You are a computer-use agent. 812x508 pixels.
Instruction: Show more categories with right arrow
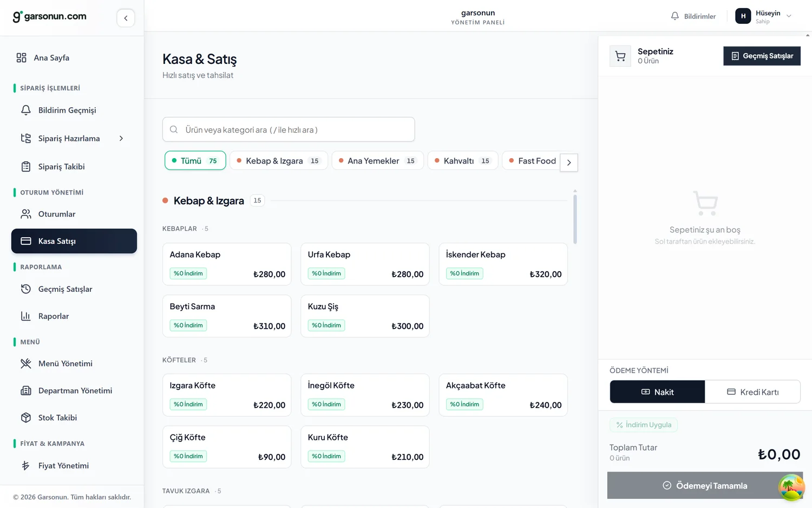coord(569,162)
